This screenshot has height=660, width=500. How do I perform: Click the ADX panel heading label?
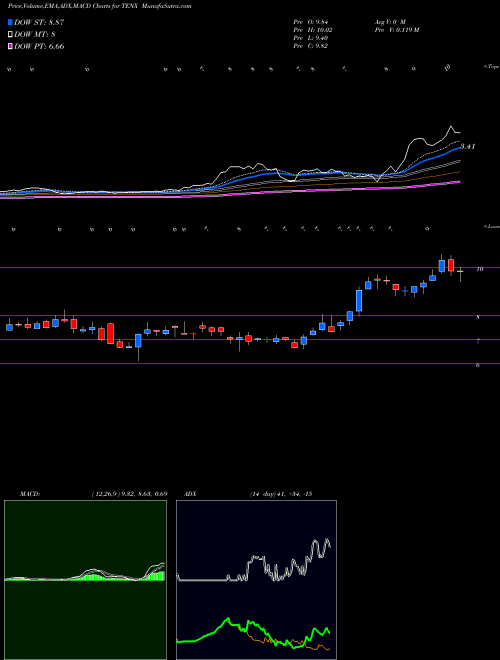[x=191, y=494]
